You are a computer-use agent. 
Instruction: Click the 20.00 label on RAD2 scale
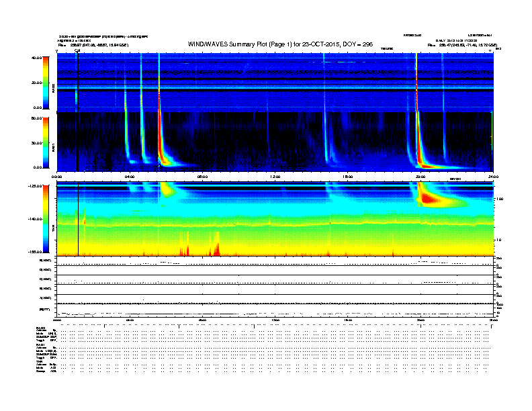pyautogui.click(x=36, y=83)
